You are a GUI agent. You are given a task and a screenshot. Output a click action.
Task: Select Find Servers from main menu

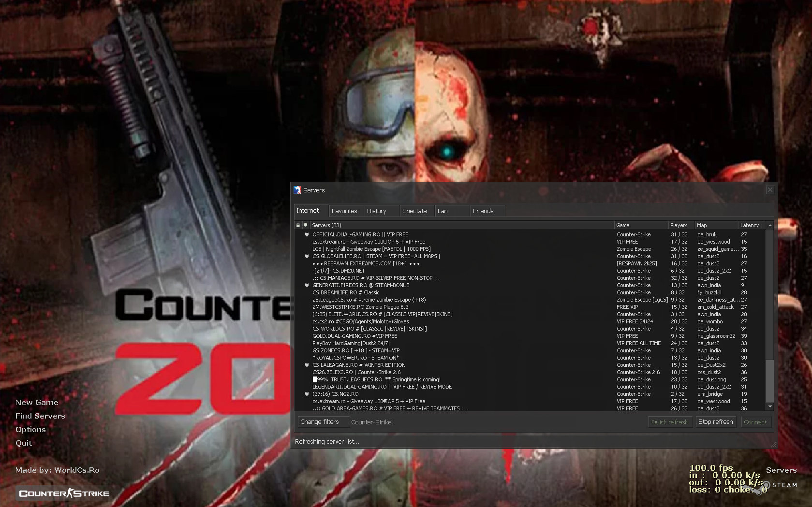[40, 416]
